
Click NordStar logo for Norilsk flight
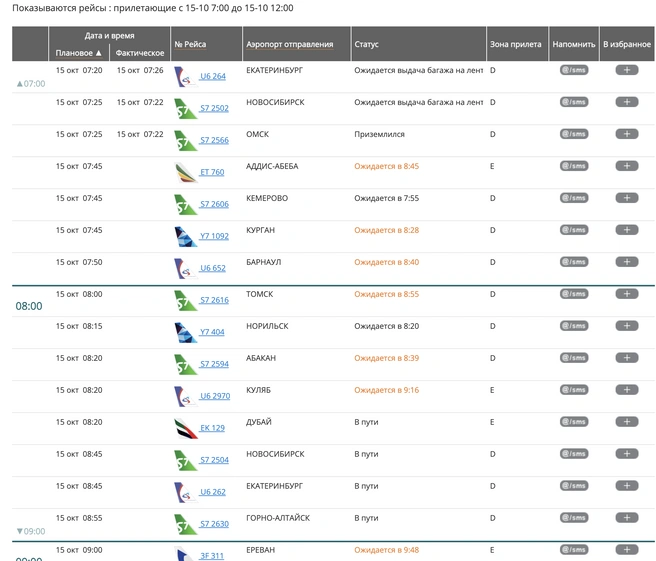(x=185, y=333)
